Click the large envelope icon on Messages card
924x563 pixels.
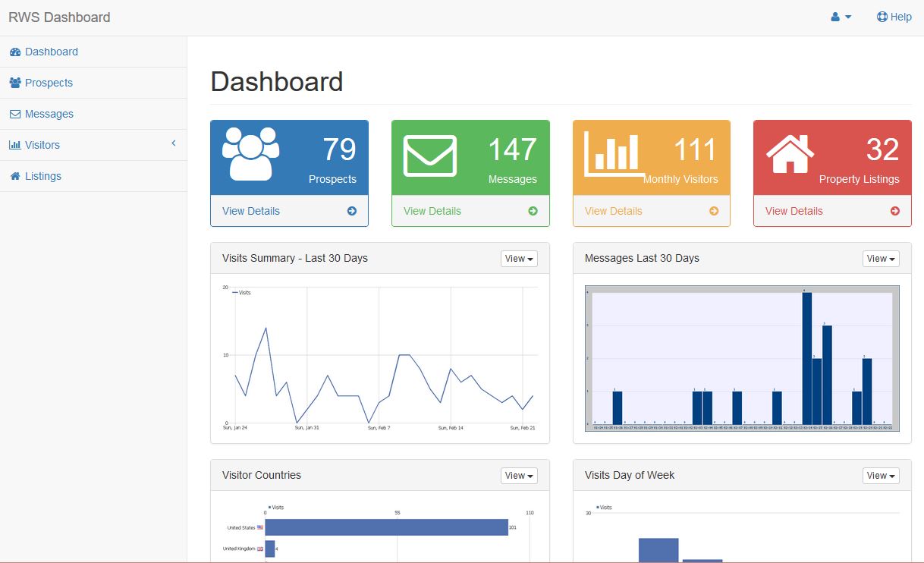click(430, 156)
